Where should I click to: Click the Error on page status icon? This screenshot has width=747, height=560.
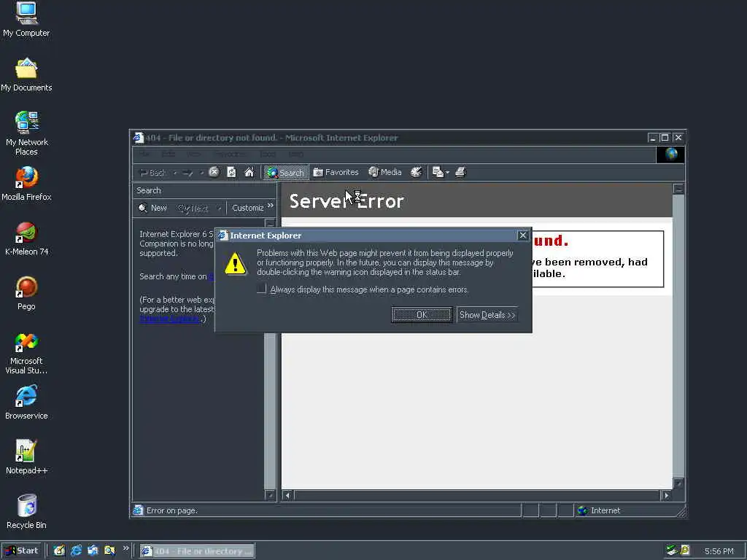pyautogui.click(x=138, y=510)
